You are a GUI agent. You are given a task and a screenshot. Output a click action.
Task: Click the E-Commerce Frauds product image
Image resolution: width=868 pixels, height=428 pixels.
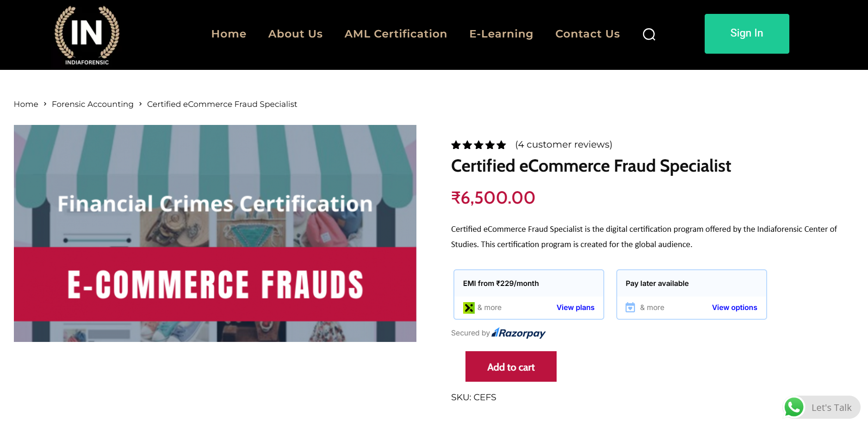pyautogui.click(x=215, y=233)
